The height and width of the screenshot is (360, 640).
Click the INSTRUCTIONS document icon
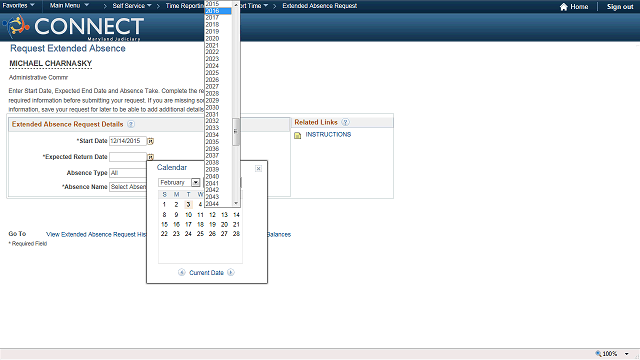point(298,135)
